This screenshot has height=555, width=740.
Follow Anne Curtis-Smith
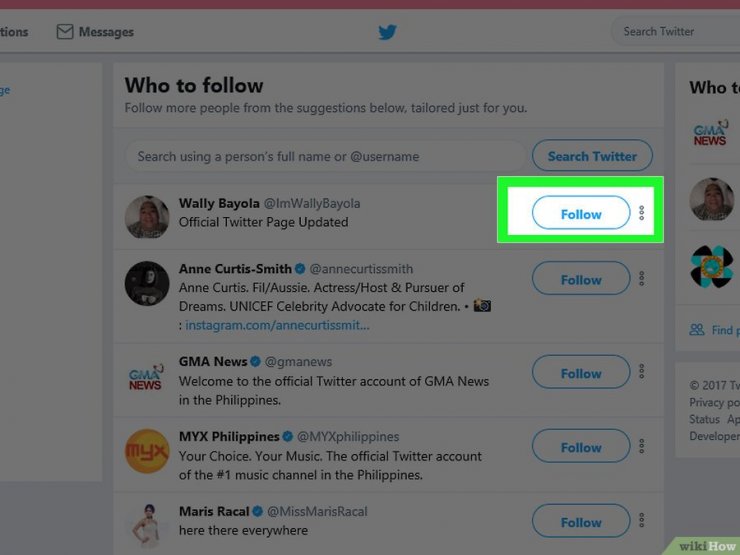(x=581, y=280)
